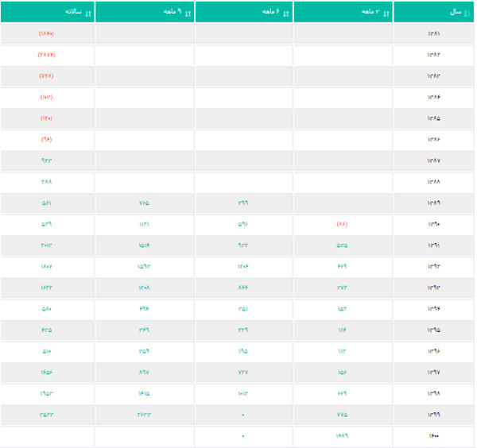This screenshot has height=448, width=477.
Task: Click the 9-month value in the ۱۳۹۹ row
Action: click(x=144, y=415)
